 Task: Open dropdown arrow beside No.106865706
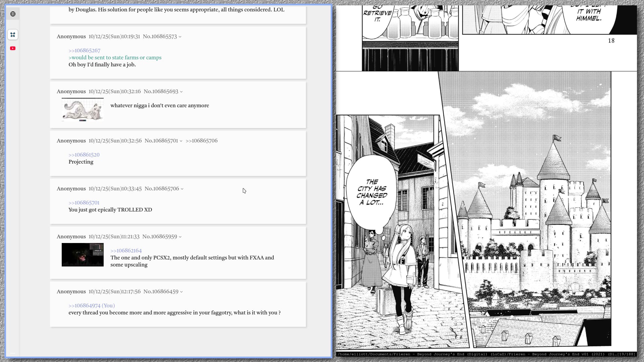coord(182,189)
